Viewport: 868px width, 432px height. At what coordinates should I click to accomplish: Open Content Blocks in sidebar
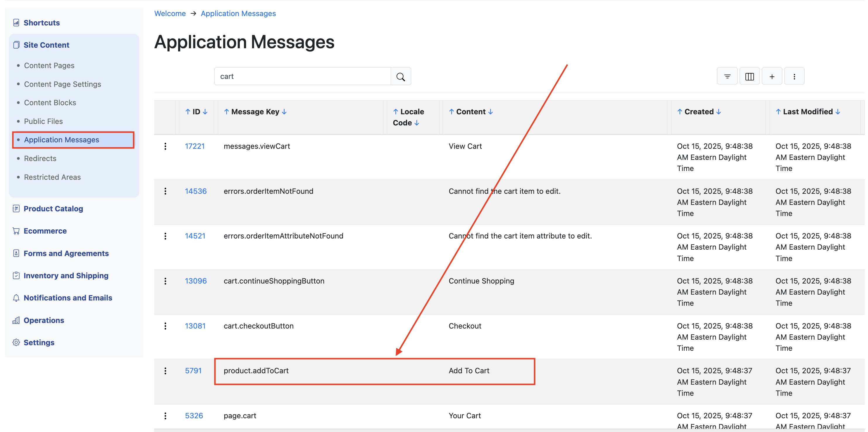tap(50, 102)
